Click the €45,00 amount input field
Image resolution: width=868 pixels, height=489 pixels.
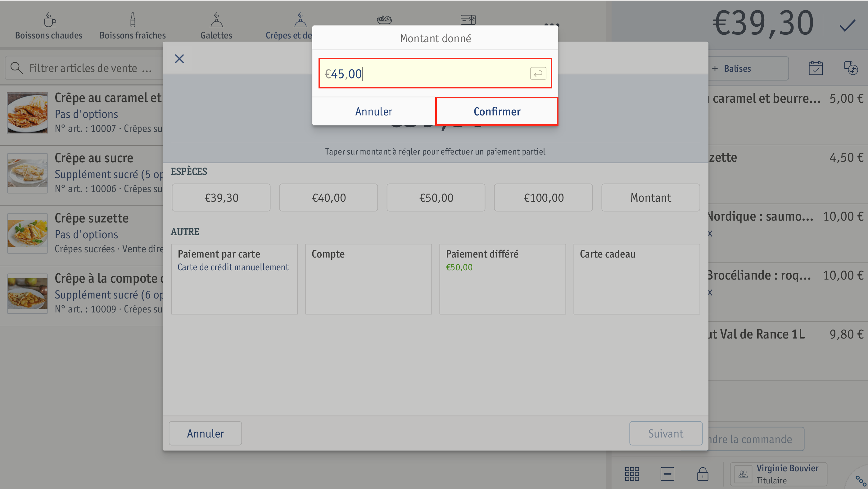click(435, 74)
